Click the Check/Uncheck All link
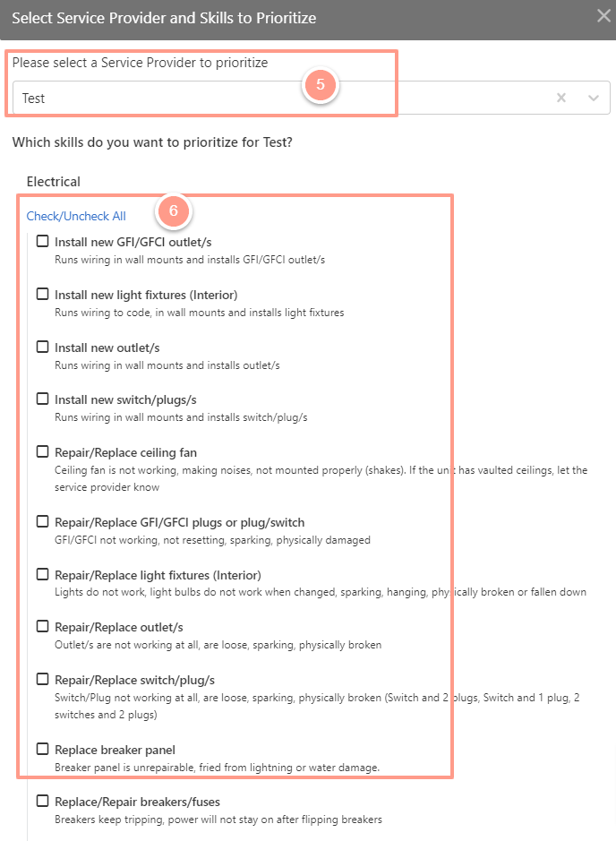 pyautogui.click(x=76, y=216)
